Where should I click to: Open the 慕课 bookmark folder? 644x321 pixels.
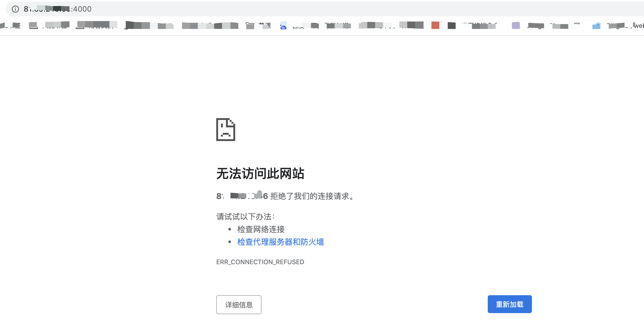click(x=258, y=26)
